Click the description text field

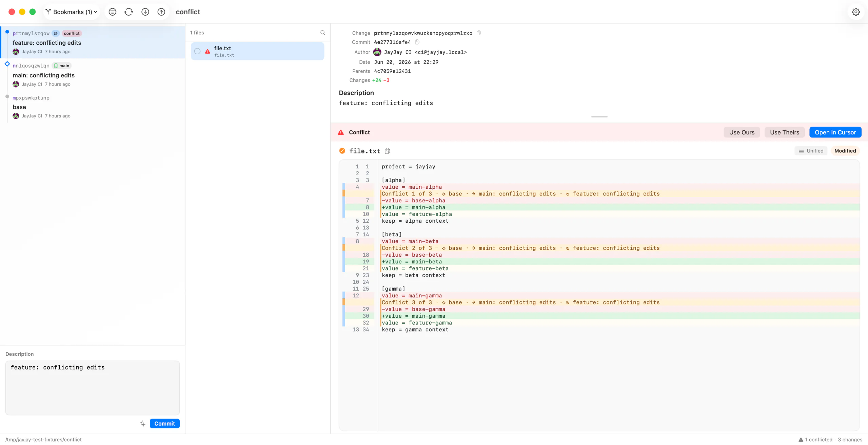click(93, 388)
